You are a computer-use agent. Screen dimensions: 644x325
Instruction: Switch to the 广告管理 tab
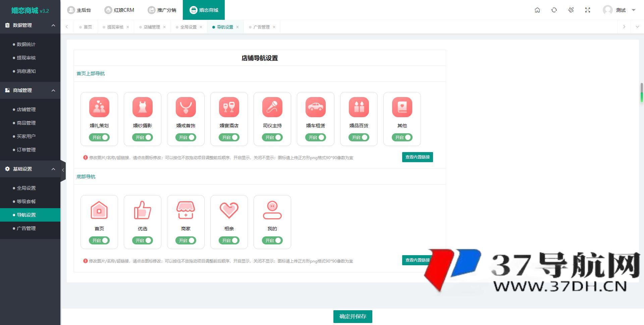pos(262,27)
